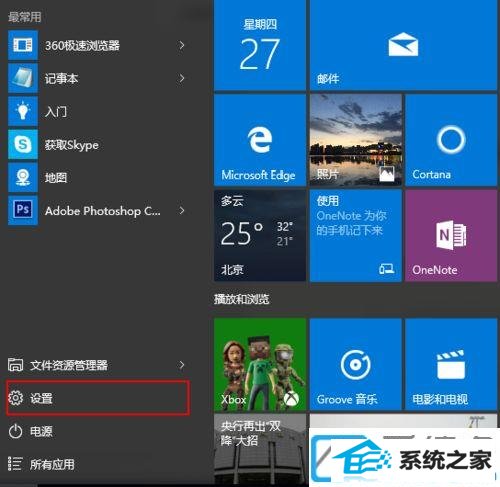Select the 入门 label

[56, 111]
